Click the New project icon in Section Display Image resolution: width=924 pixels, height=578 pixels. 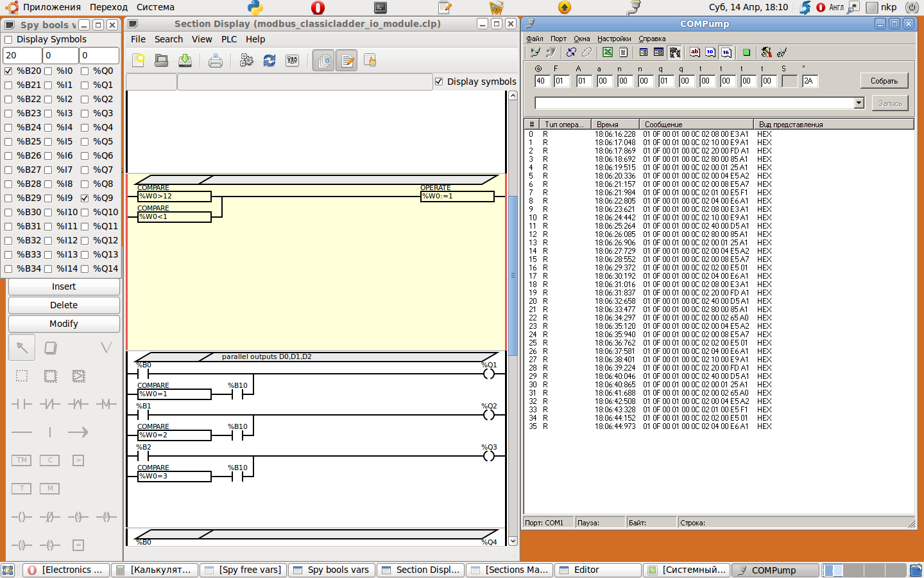(x=139, y=60)
